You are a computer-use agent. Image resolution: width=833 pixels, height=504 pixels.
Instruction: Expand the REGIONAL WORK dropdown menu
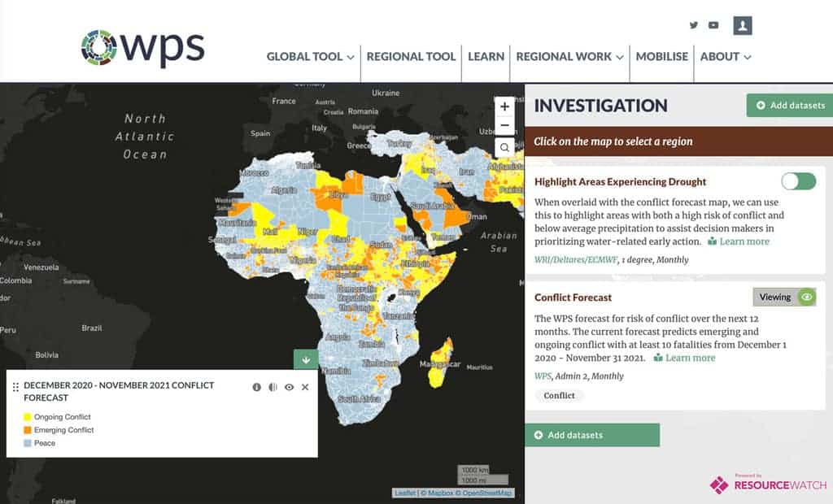[569, 57]
